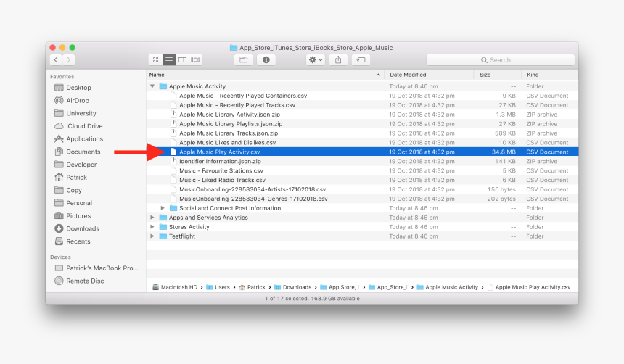The image size is (624, 364).
Task: Select Apple Music Library Playlists.json.zip file
Action: point(231,124)
